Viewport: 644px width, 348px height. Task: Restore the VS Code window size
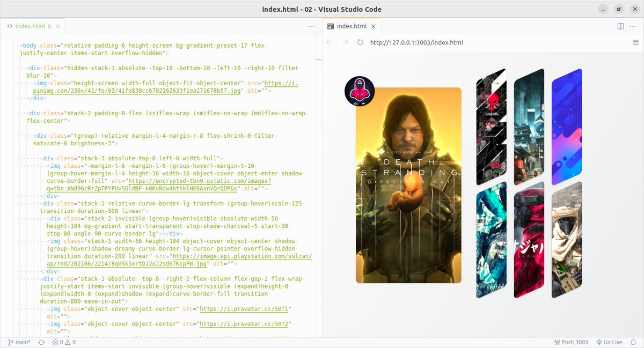pos(619,9)
